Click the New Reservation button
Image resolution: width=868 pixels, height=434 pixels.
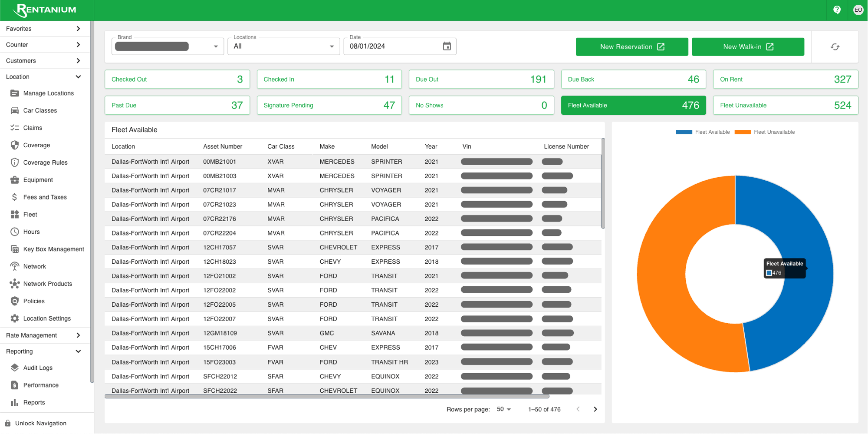[x=632, y=46]
